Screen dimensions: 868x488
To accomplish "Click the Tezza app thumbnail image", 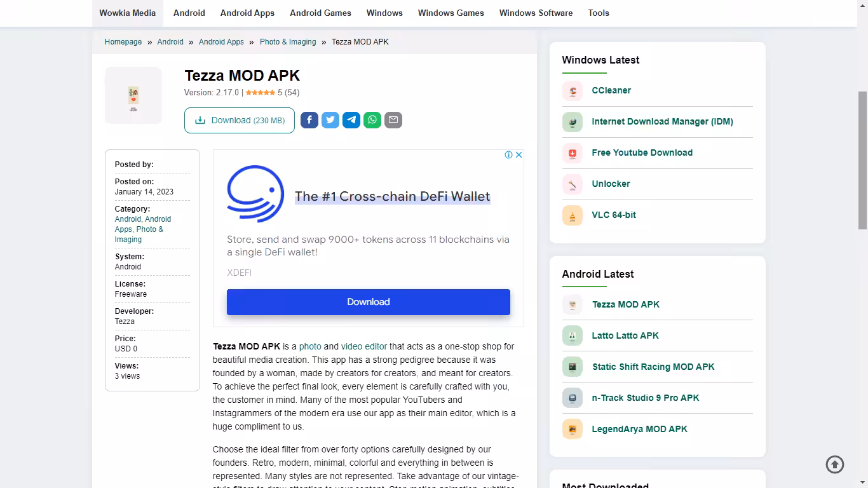I will click(133, 95).
